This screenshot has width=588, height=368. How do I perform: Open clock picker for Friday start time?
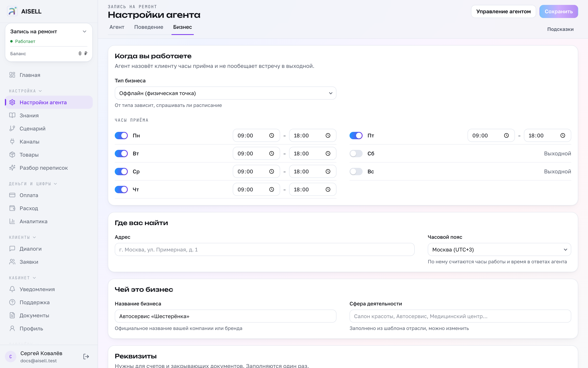tap(506, 136)
